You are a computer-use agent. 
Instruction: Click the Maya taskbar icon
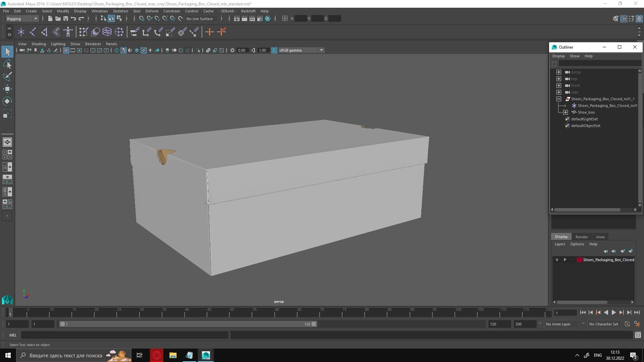pyautogui.click(x=206, y=355)
